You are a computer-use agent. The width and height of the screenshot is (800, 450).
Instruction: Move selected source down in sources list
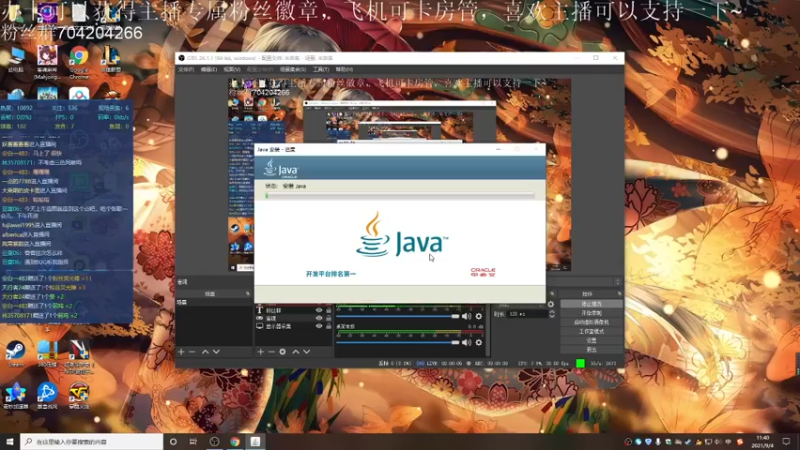(x=307, y=352)
